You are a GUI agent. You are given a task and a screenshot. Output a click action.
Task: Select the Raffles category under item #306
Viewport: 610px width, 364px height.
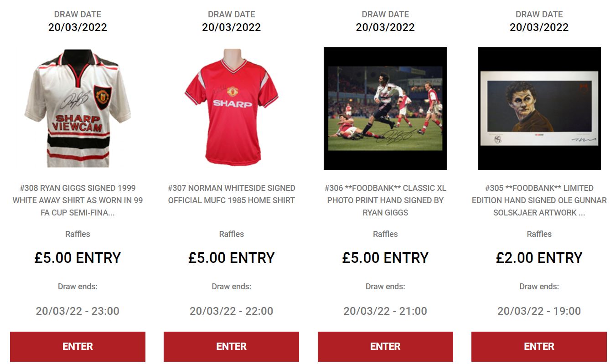pos(385,234)
